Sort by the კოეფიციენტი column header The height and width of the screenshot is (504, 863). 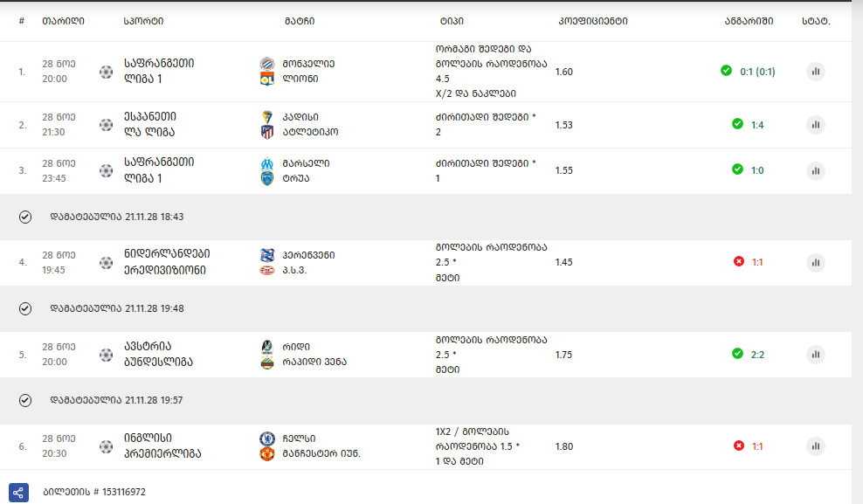tap(593, 21)
